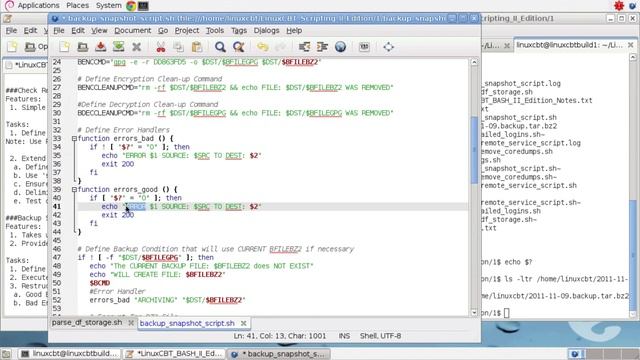Close the parse_df_storage.sh tab
The width and height of the screenshot is (640, 360).
click(131, 323)
